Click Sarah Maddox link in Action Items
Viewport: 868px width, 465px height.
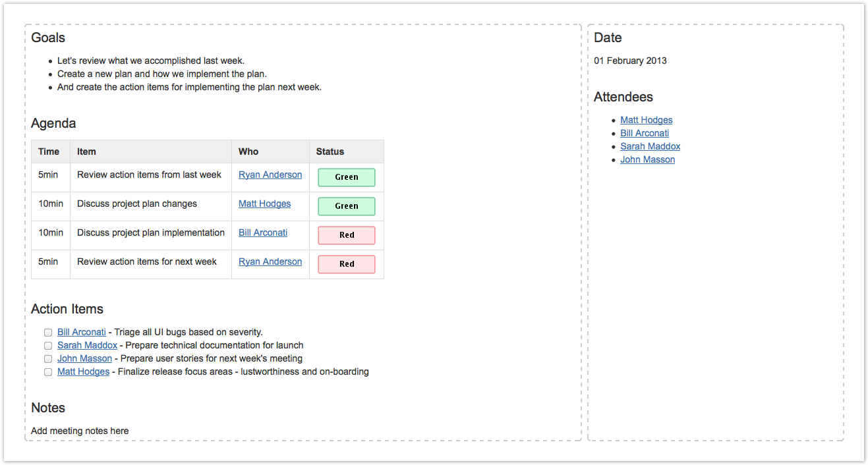pyautogui.click(x=88, y=345)
